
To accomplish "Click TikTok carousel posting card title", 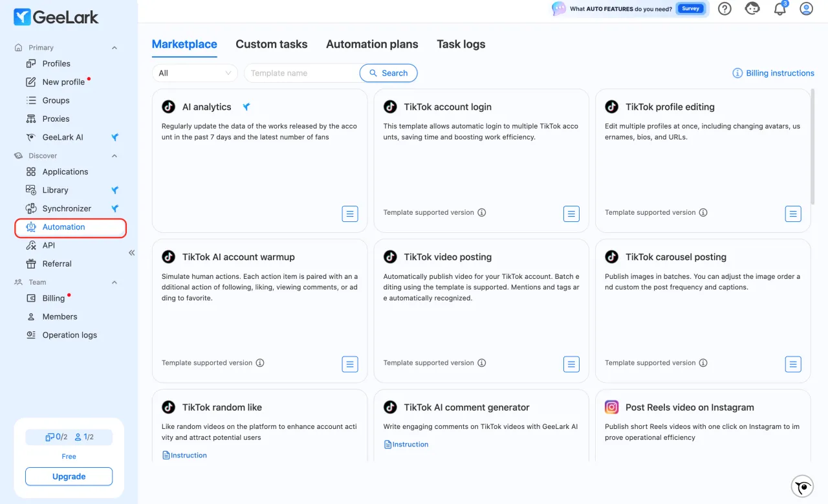I will tap(676, 257).
